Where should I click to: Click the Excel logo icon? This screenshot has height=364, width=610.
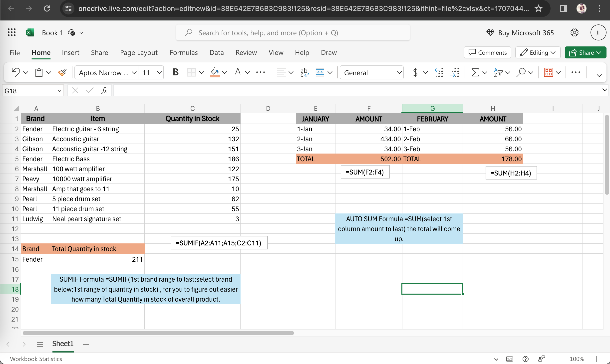pyautogui.click(x=30, y=32)
